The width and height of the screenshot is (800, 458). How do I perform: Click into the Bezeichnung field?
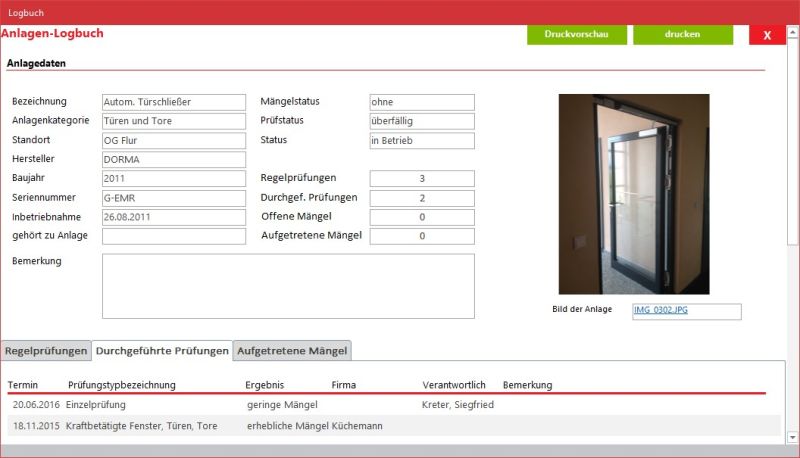point(174,102)
